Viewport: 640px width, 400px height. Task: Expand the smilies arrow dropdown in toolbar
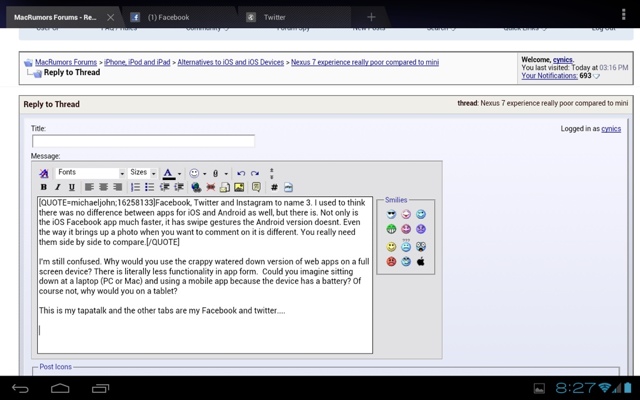204,173
